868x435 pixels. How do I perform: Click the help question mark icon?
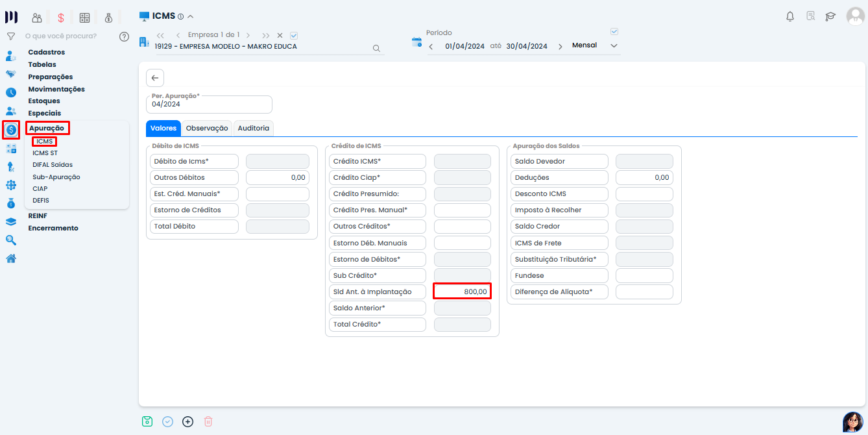(124, 36)
